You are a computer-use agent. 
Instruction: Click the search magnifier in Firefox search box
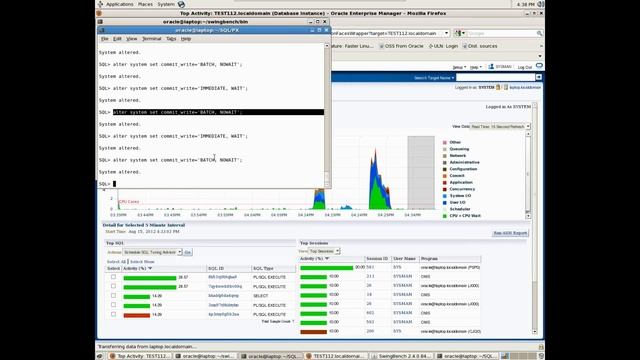pyautogui.click(x=540, y=33)
